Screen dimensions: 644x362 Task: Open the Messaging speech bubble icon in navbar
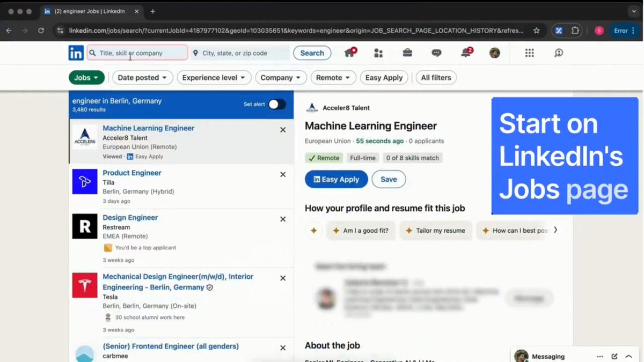click(436, 53)
